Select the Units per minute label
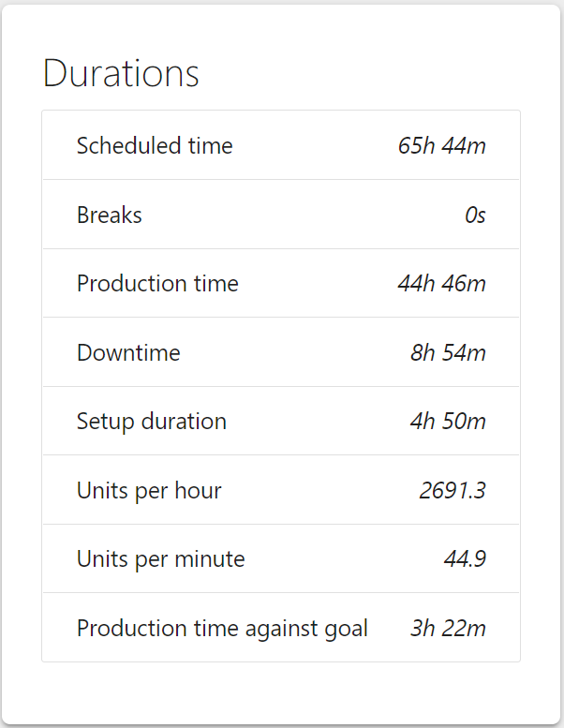The image size is (564, 728). click(x=161, y=559)
